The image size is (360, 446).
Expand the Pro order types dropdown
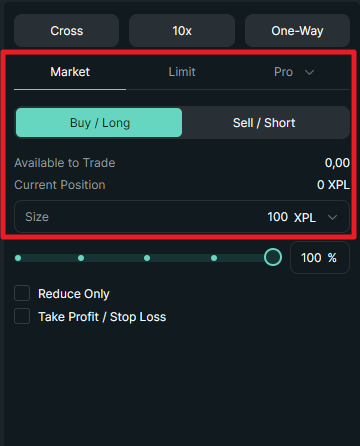294,72
